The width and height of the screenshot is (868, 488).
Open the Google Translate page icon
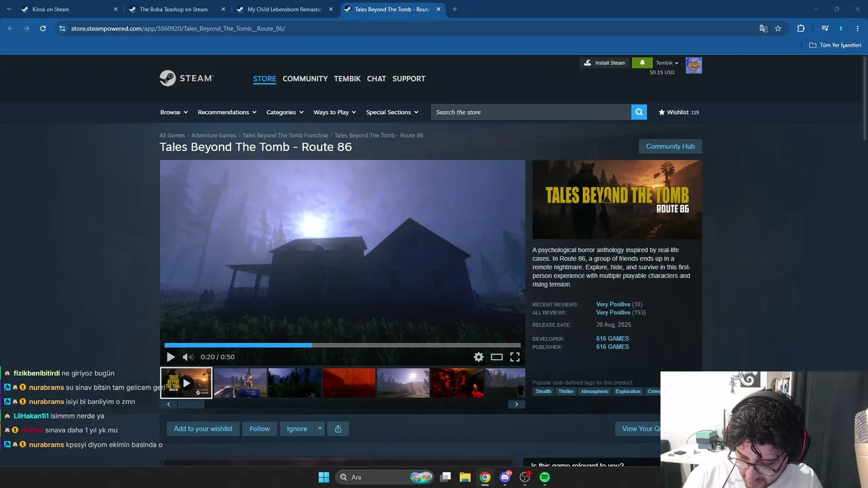(764, 28)
